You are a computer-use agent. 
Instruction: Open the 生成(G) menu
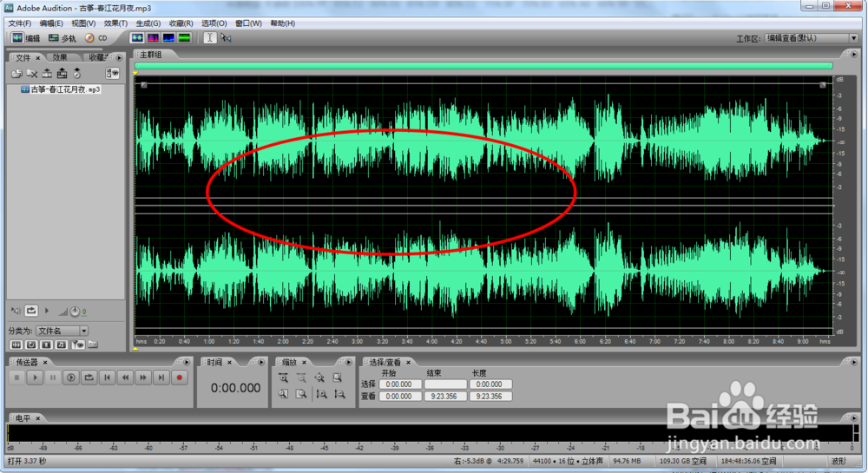click(148, 23)
